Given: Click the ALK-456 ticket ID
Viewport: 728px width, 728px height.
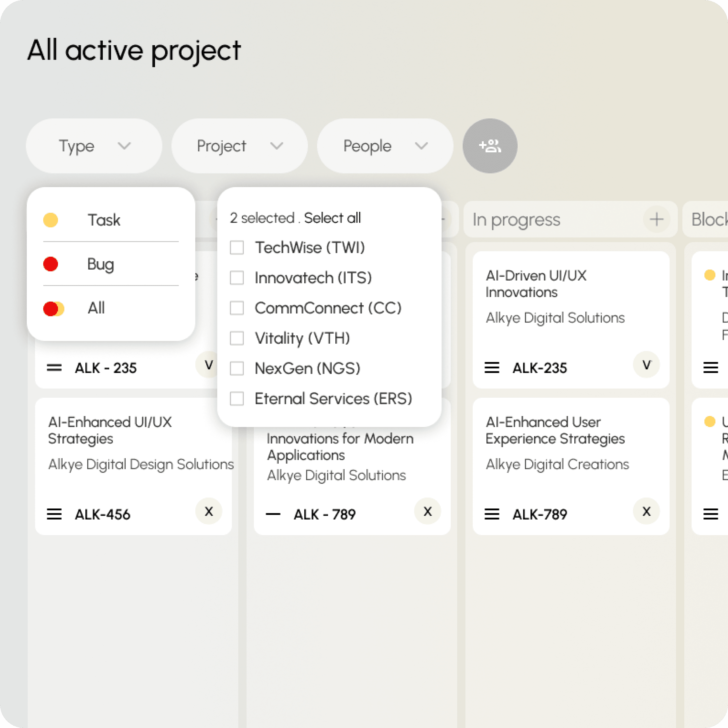Looking at the screenshot, I should [102, 514].
